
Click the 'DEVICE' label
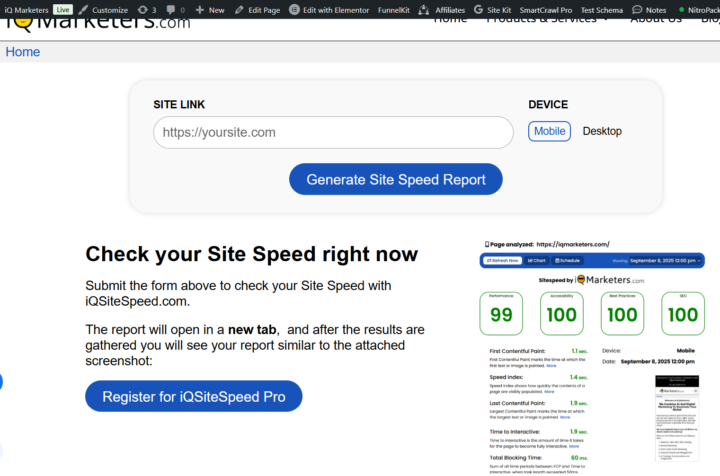tap(548, 105)
